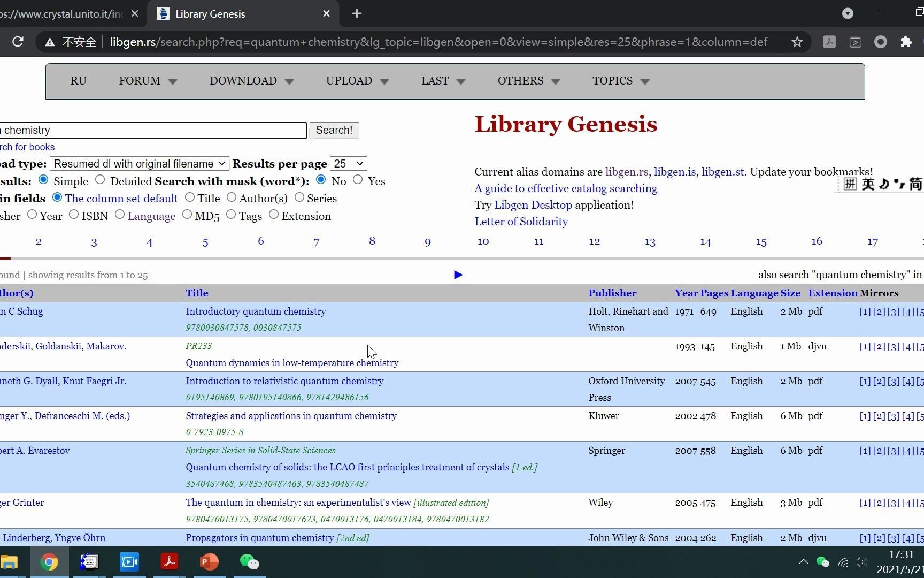Click the volume tray icon
The width and height of the screenshot is (924, 578).
pos(860,562)
